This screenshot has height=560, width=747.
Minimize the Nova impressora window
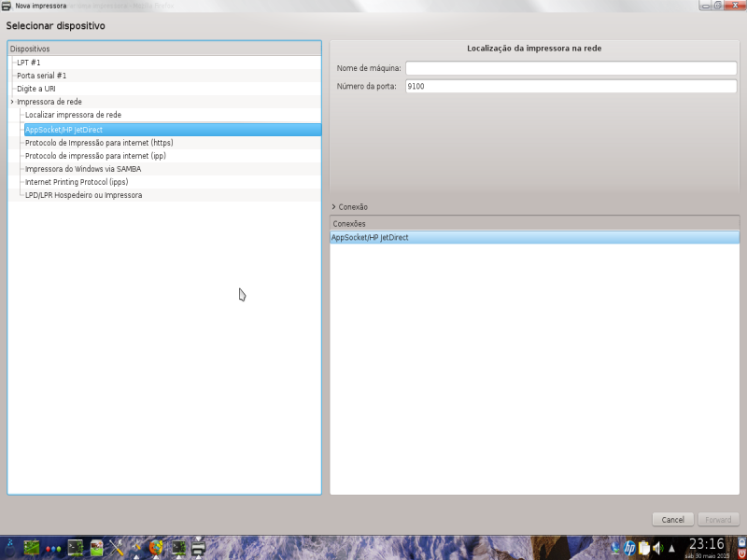coord(706,6)
